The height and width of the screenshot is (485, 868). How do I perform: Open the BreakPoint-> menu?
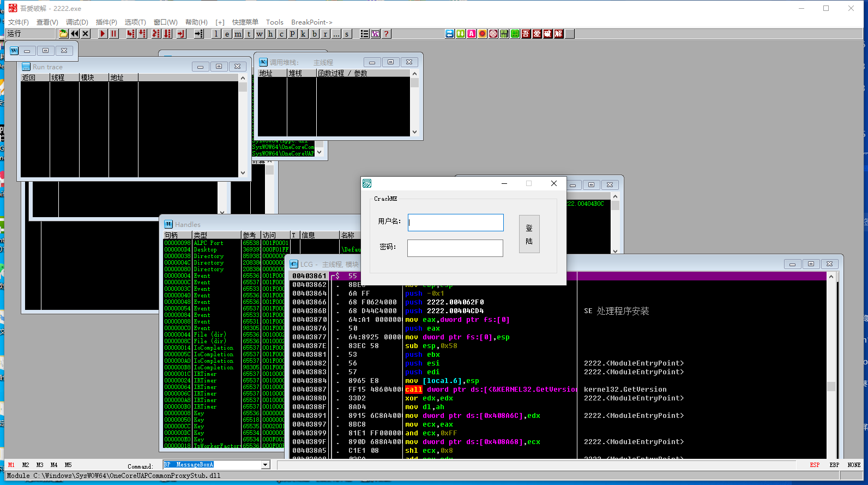[312, 22]
